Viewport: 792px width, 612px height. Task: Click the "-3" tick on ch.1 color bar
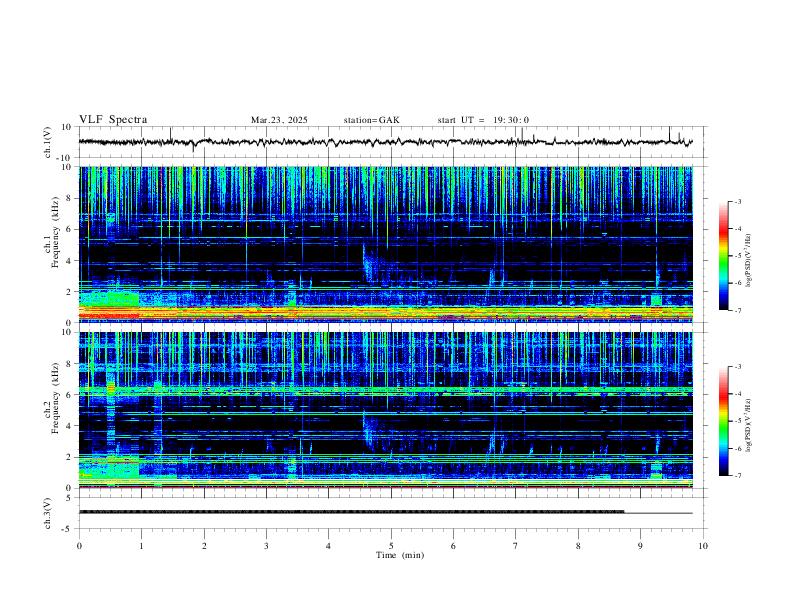pos(737,201)
